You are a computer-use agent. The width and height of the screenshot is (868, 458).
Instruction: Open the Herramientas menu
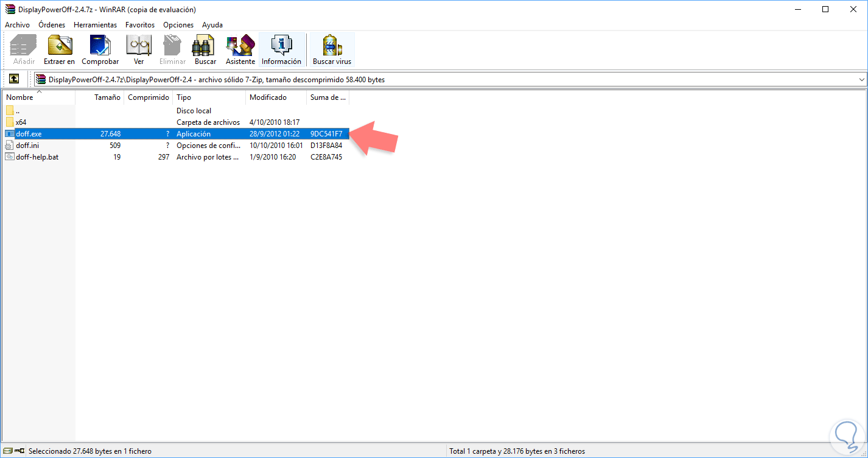tap(96, 25)
